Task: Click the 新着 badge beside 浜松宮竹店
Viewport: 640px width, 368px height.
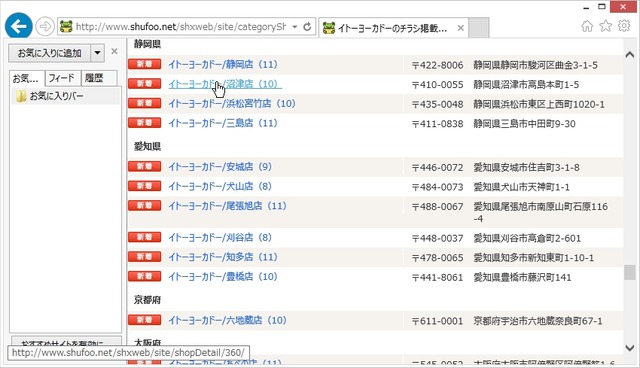Action: pyautogui.click(x=144, y=103)
